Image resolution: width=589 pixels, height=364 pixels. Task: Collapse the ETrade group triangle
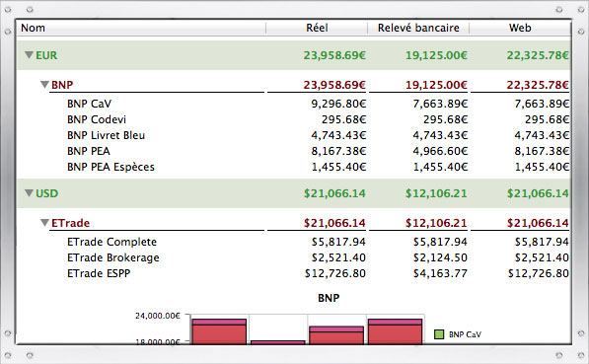[44, 223]
